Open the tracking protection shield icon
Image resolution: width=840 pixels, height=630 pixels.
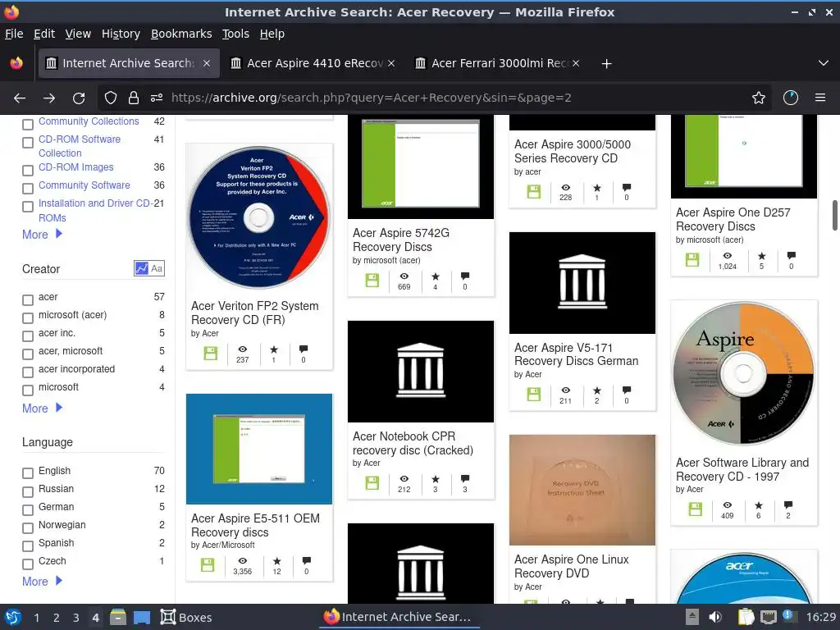pos(111,98)
